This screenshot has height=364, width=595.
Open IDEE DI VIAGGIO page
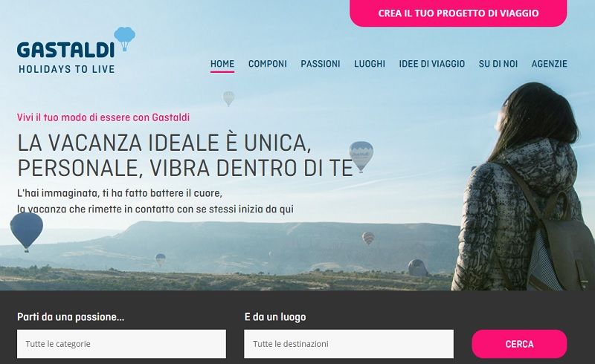click(432, 64)
